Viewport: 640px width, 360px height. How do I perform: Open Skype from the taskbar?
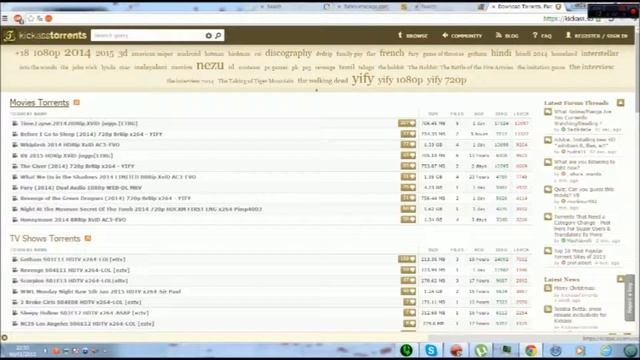(x=431, y=350)
